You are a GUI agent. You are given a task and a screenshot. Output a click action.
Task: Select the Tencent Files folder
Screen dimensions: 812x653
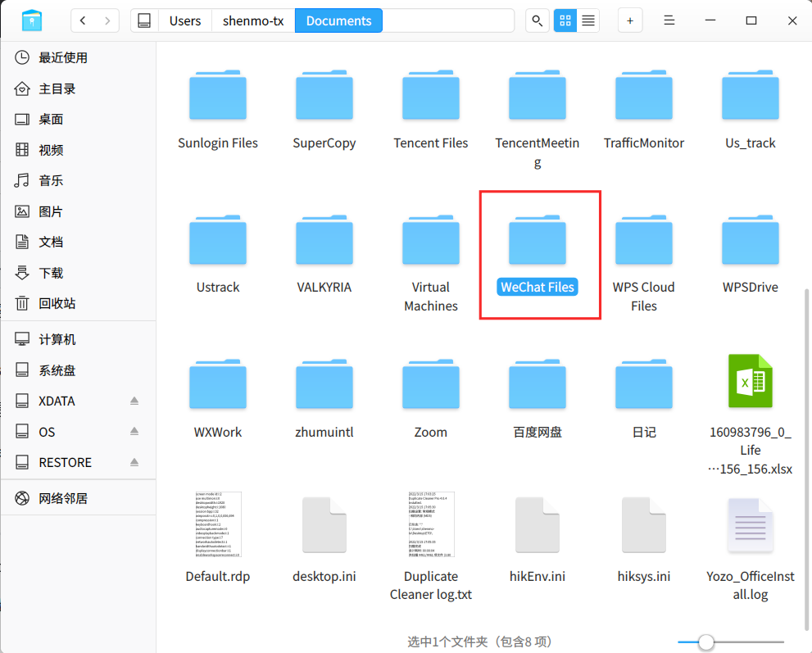[431, 109]
